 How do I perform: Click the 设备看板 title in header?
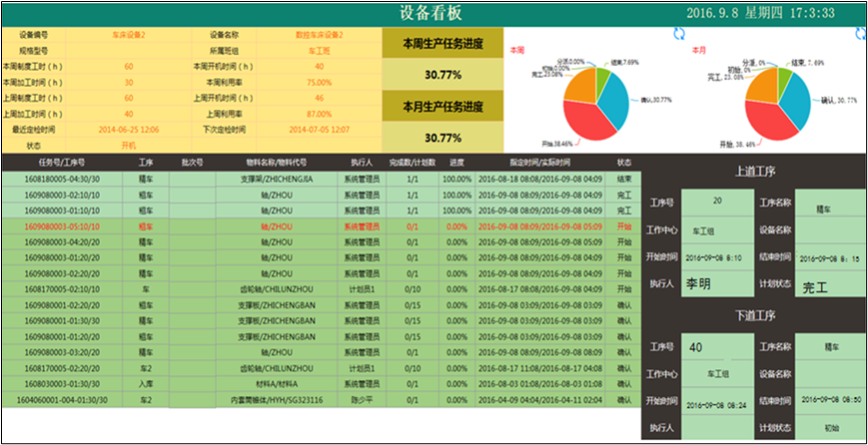(x=434, y=12)
